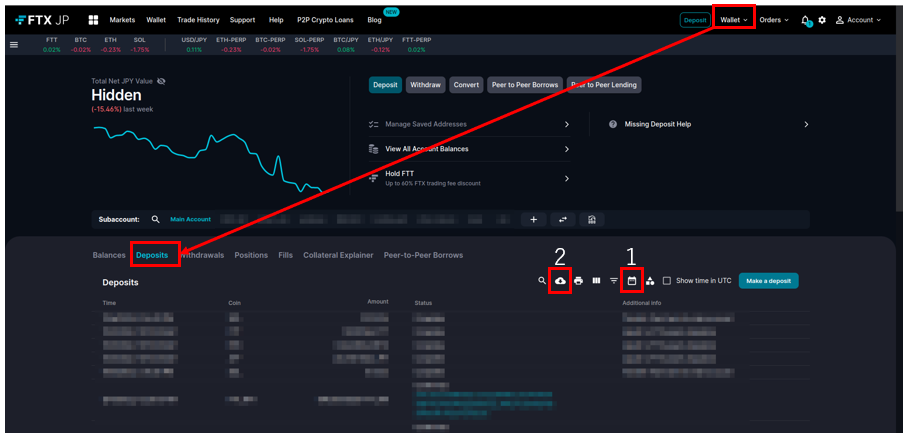
Task: Open Support in the top navigation
Action: (242, 20)
